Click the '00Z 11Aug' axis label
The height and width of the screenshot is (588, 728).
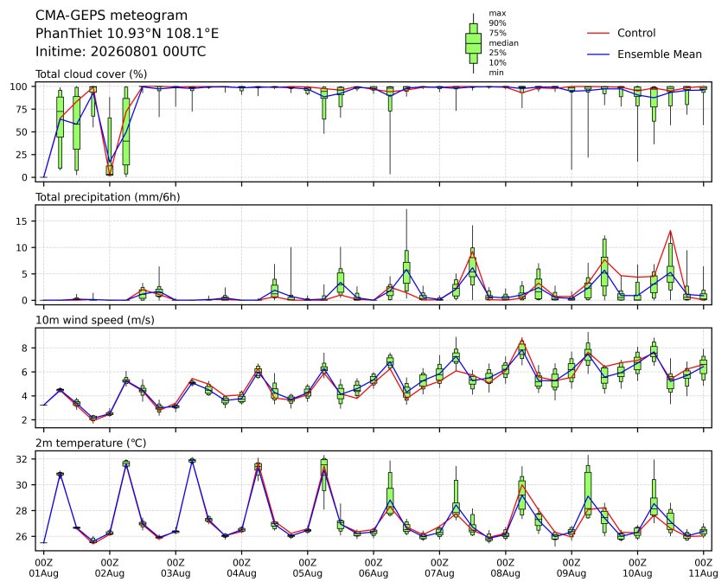pyautogui.click(x=704, y=568)
